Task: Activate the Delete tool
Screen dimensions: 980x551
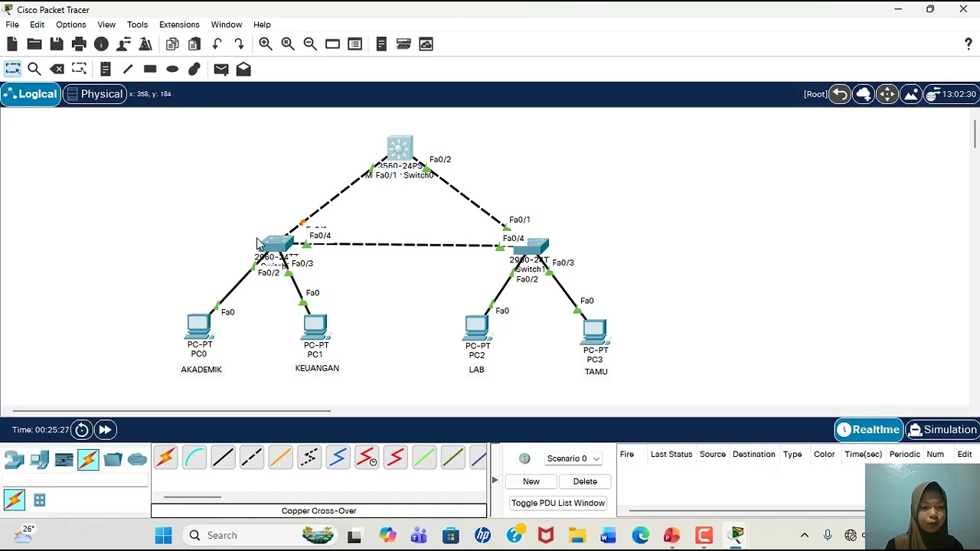Action: coord(57,69)
